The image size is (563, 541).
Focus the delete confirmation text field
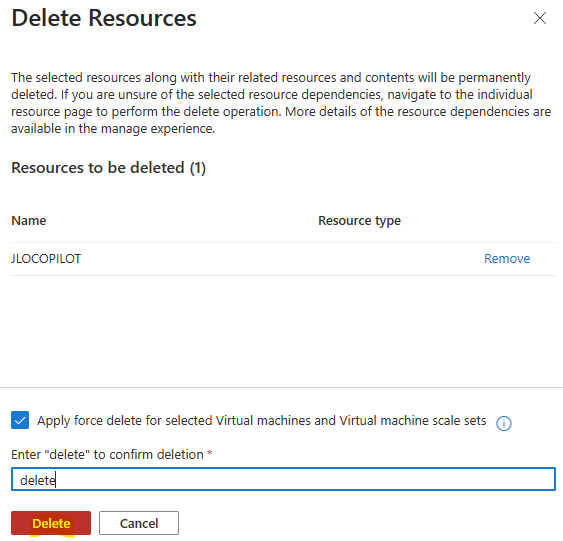point(283,479)
